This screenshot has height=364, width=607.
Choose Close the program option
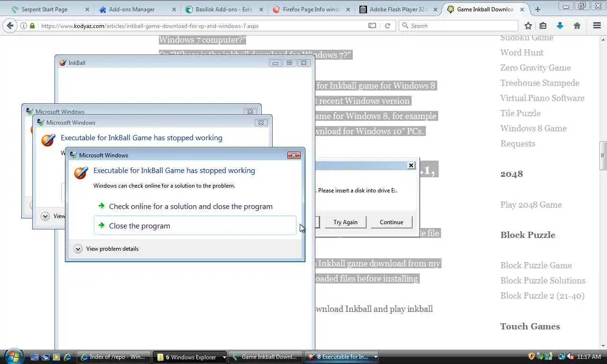click(x=195, y=226)
